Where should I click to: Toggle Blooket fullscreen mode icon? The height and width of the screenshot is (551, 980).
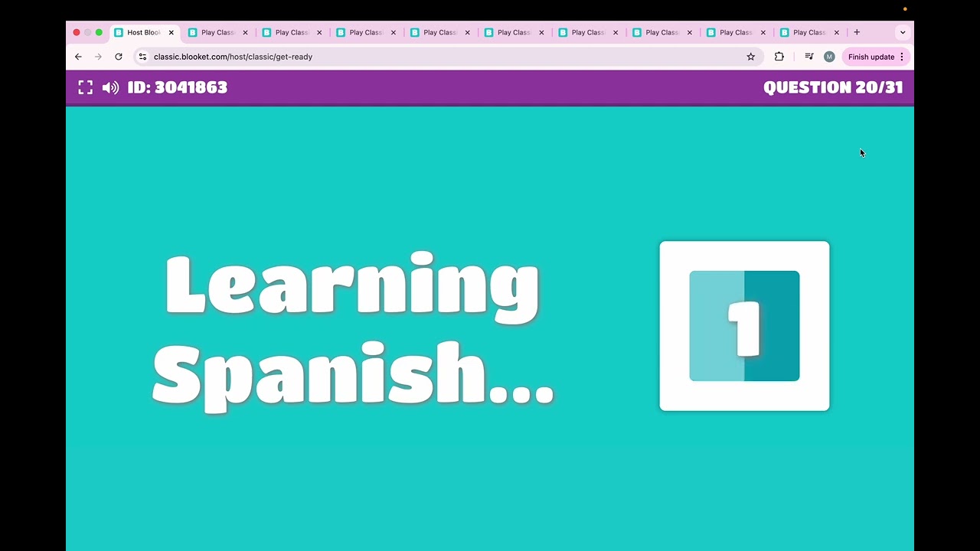point(86,87)
